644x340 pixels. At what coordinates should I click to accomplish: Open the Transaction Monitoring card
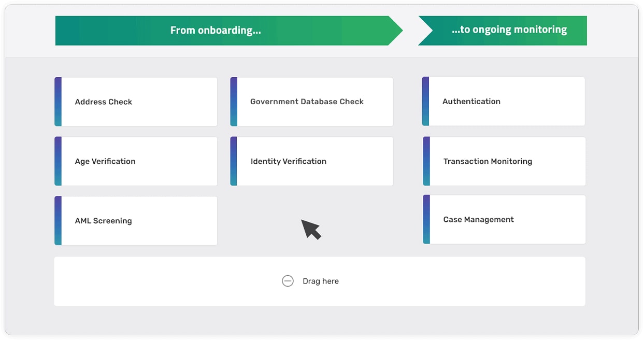click(504, 161)
